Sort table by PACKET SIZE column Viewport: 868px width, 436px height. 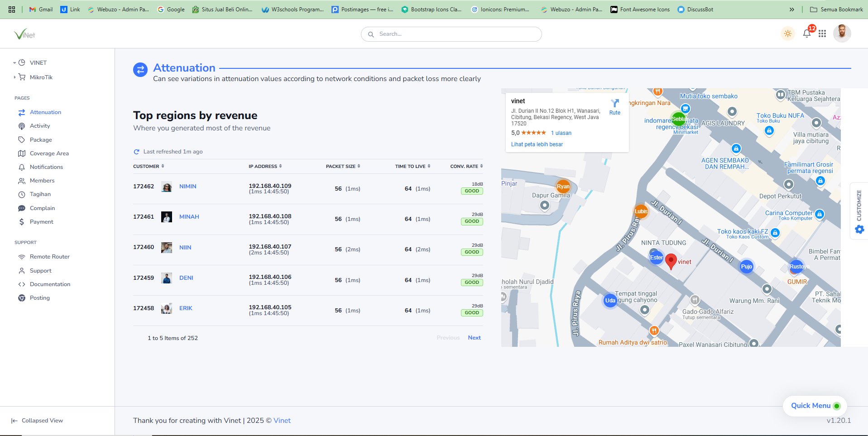click(x=343, y=166)
